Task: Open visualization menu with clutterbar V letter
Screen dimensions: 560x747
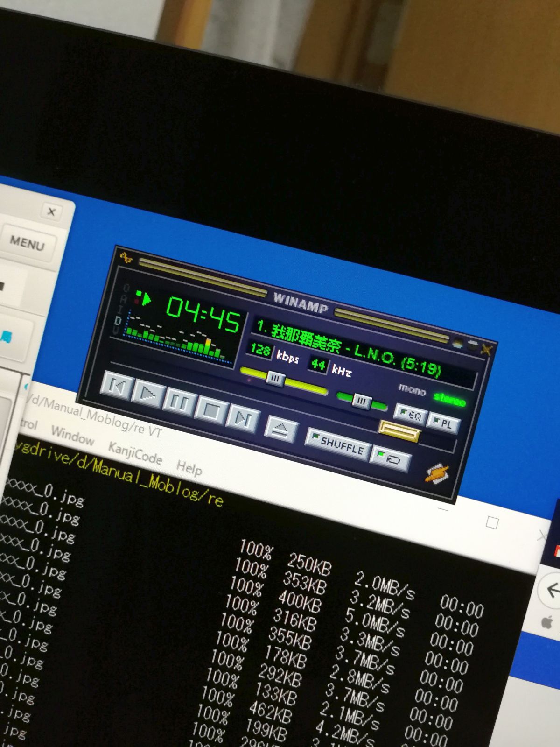Action: [x=115, y=330]
